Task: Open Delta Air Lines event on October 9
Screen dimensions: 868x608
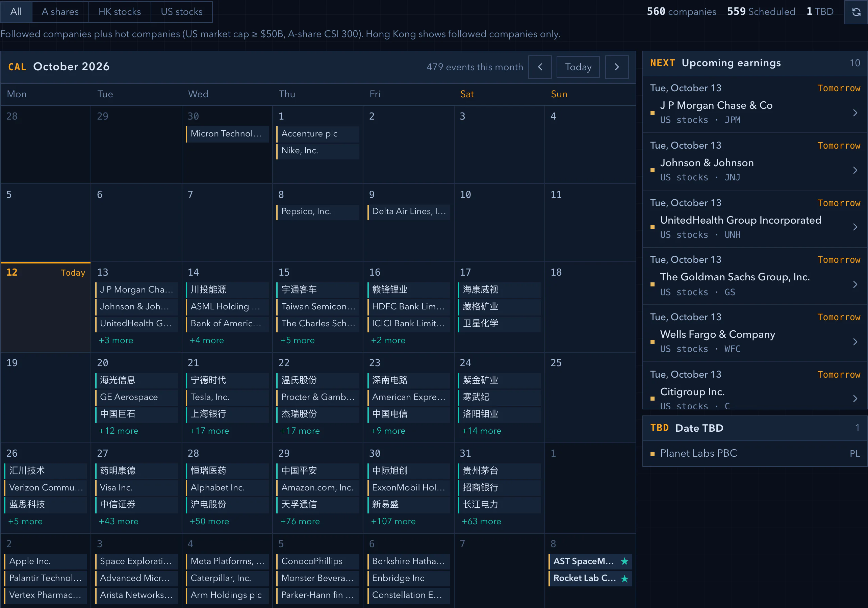Action: [x=409, y=211]
